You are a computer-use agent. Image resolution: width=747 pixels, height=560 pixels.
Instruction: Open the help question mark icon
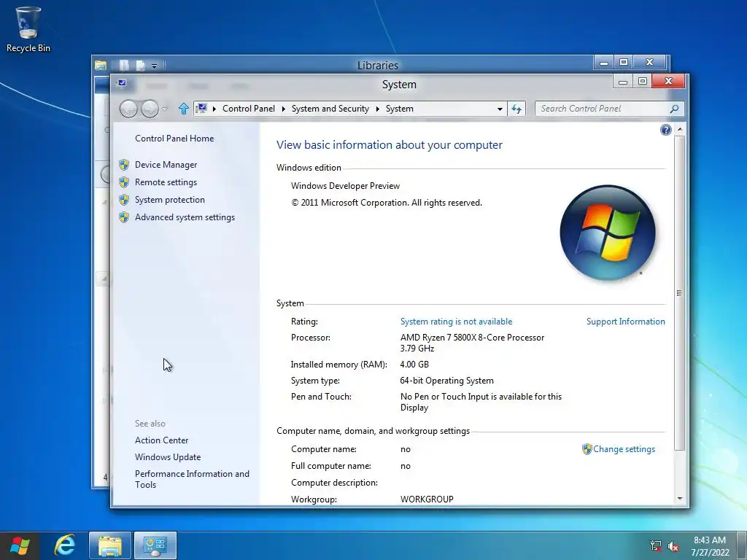[x=665, y=130]
